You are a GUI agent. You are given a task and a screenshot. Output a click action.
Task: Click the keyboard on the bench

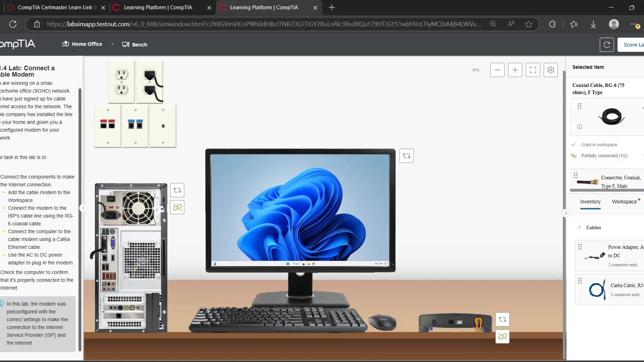pyautogui.click(x=278, y=319)
